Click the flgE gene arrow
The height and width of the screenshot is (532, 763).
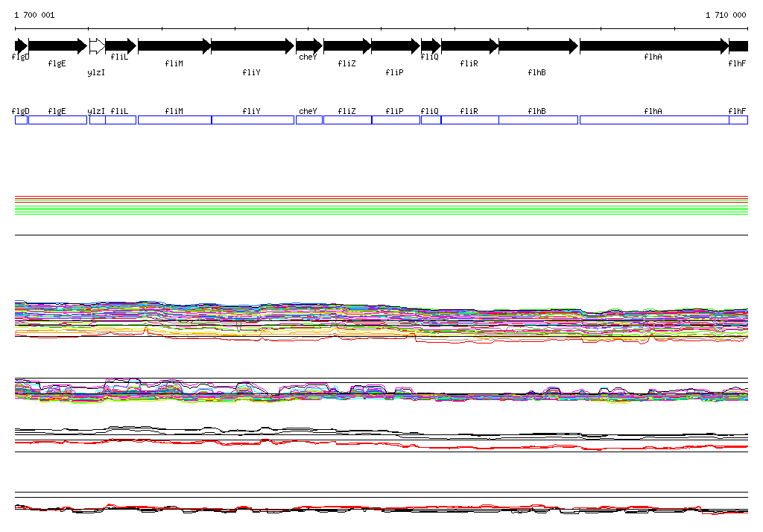(x=57, y=46)
